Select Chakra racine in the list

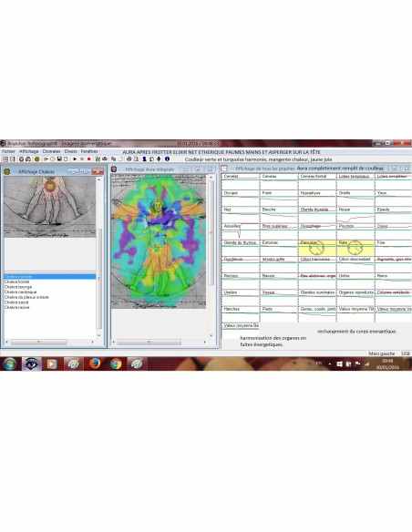(x=17, y=307)
